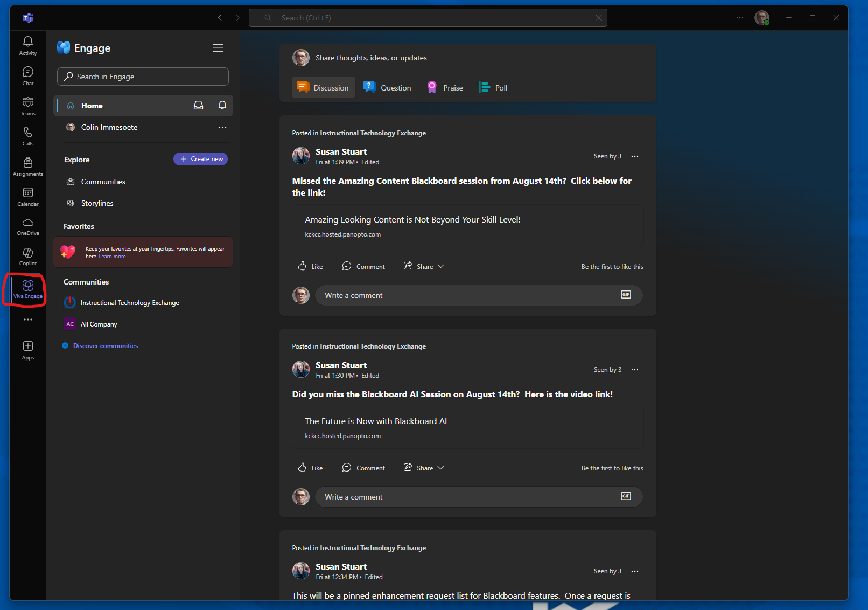Click the GIF icon in second comment box
This screenshot has height=610, width=868.
tap(626, 496)
